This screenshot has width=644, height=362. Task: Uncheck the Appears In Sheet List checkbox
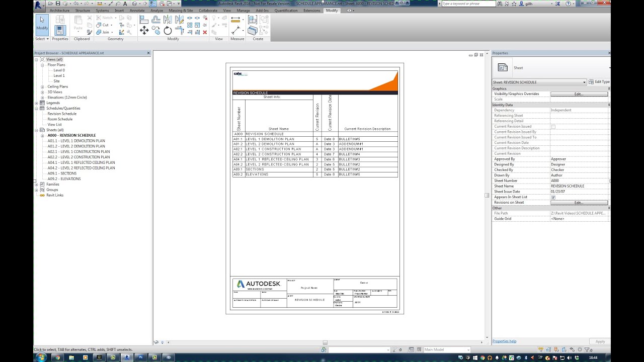coord(553,197)
